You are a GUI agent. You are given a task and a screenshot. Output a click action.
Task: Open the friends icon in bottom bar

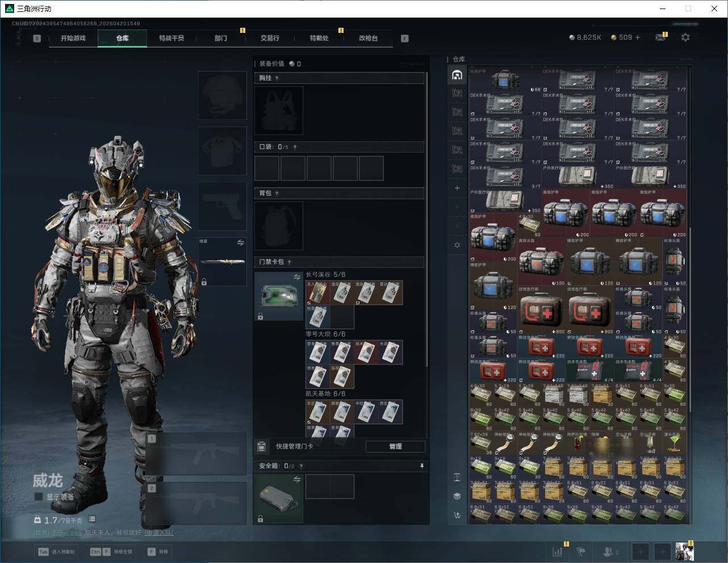pyautogui.click(x=610, y=551)
